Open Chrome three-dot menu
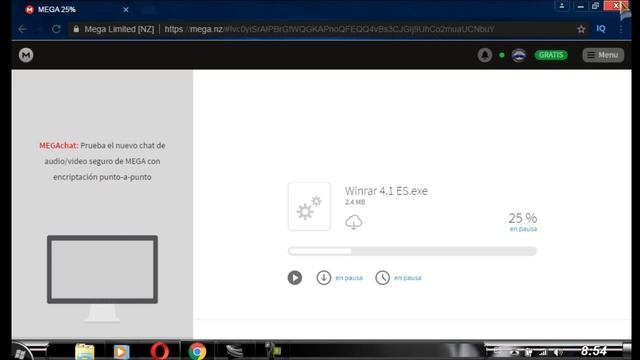This screenshot has width=640, height=360. [621, 29]
